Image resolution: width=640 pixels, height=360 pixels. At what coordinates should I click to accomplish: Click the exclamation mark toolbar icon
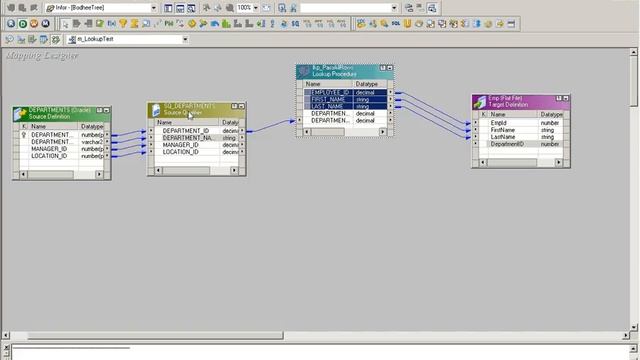pyautogui.click(x=272, y=24)
